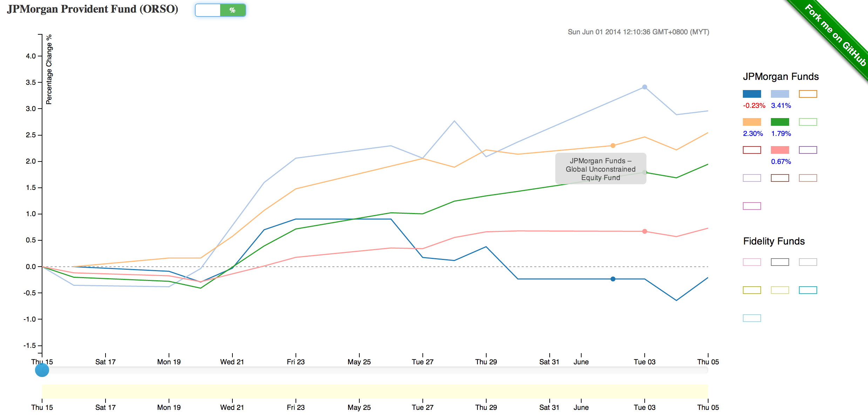Enable the magenta pink outlined JPMorgan fund

pos(752,206)
